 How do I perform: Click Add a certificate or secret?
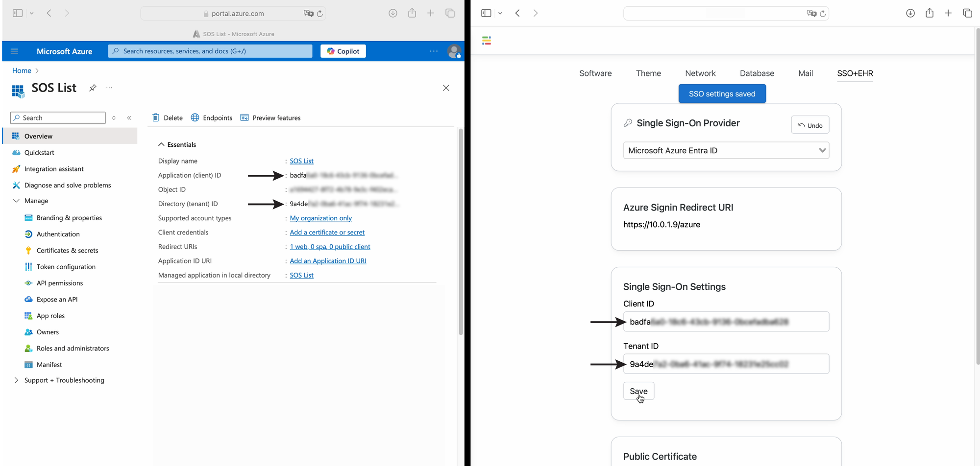click(327, 233)
